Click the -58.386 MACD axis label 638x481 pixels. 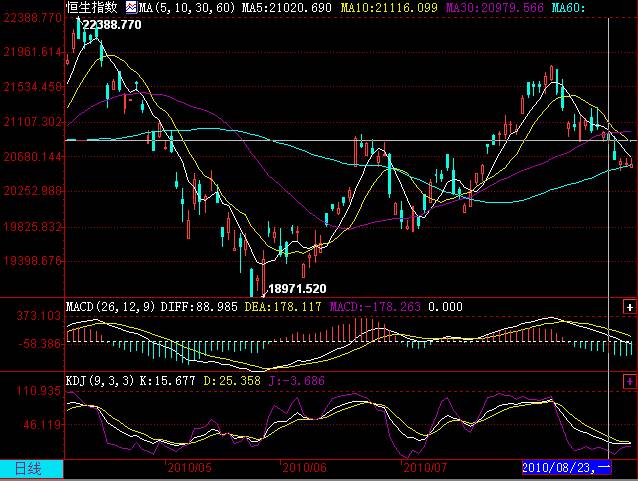40,344
